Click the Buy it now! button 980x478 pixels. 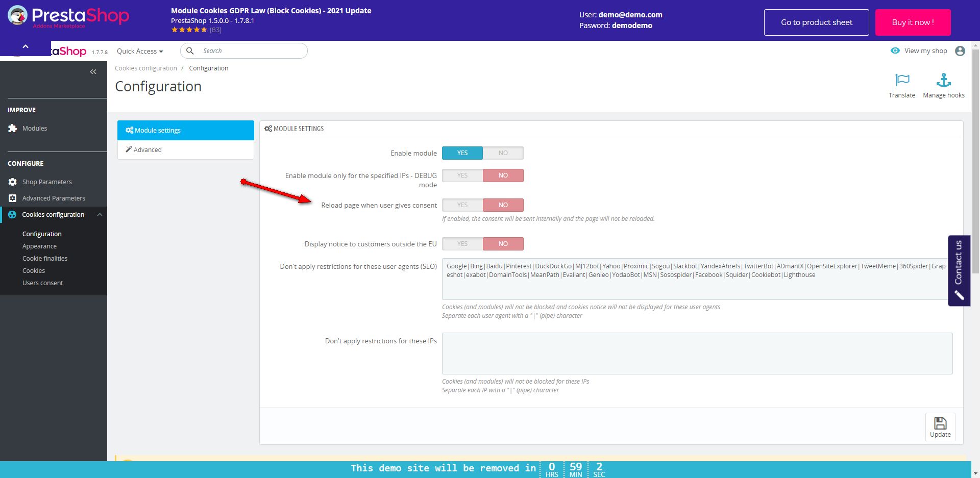(913, 22)
